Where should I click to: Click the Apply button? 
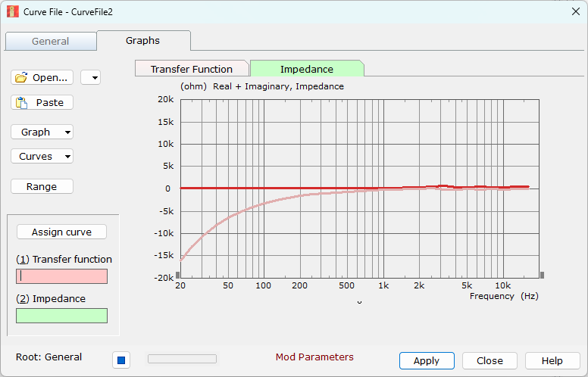pos(427,360)
